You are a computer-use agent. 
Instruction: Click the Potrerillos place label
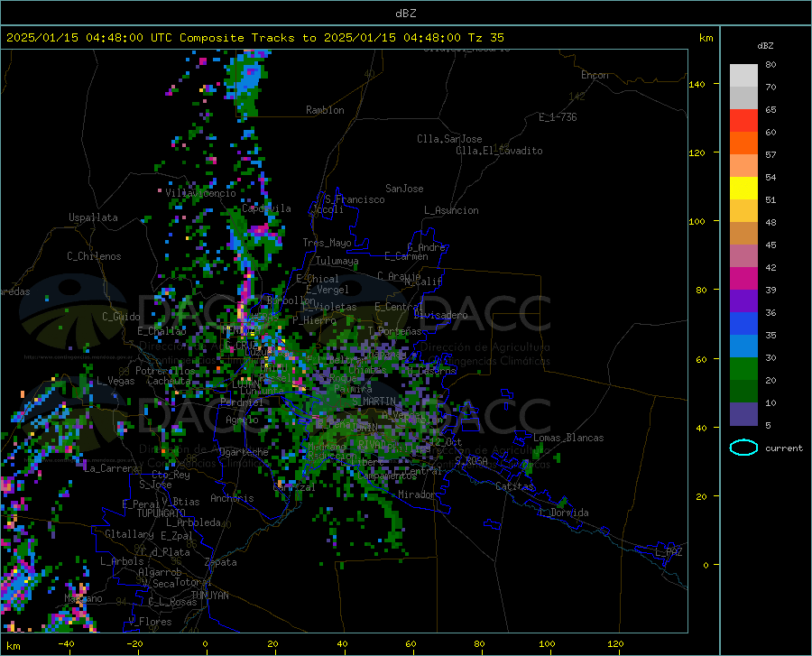165,371
